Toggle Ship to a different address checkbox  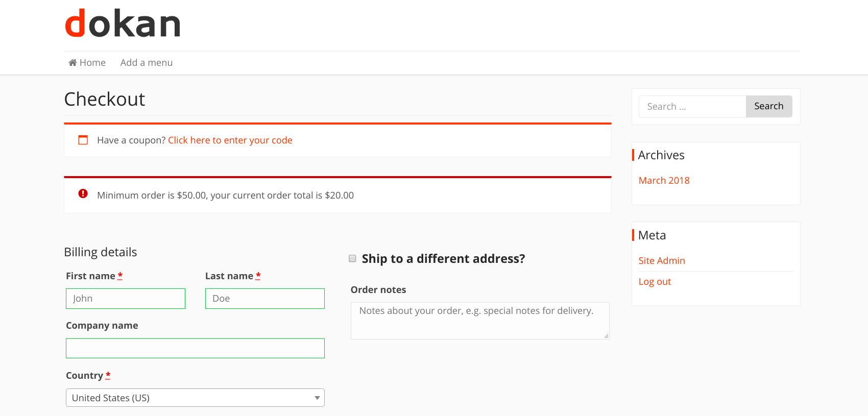tap(352, 258)
